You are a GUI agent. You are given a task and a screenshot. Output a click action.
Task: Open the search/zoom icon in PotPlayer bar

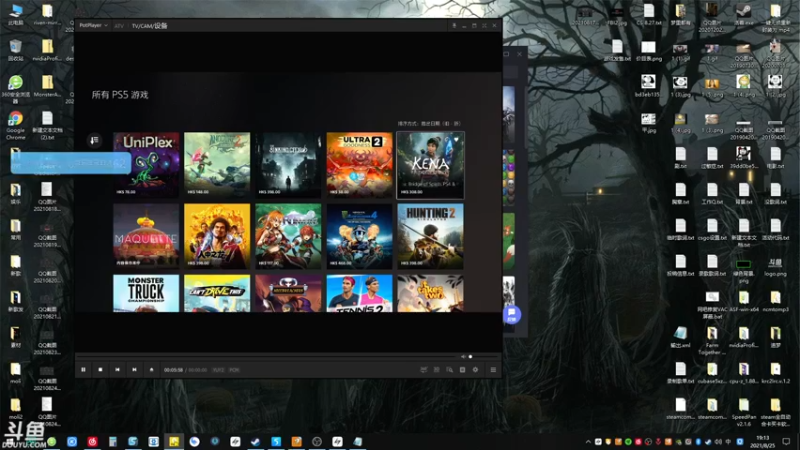449,369
